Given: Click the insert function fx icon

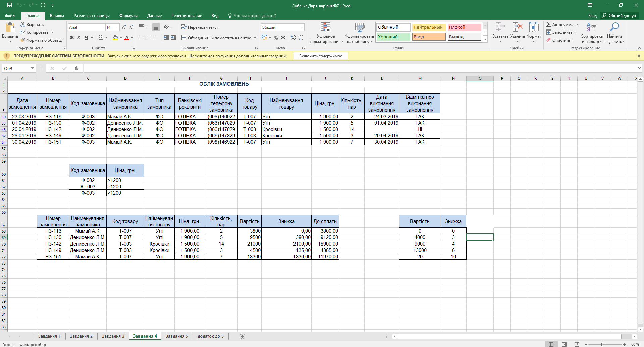Looking at the screenshot, I should 76,68.
